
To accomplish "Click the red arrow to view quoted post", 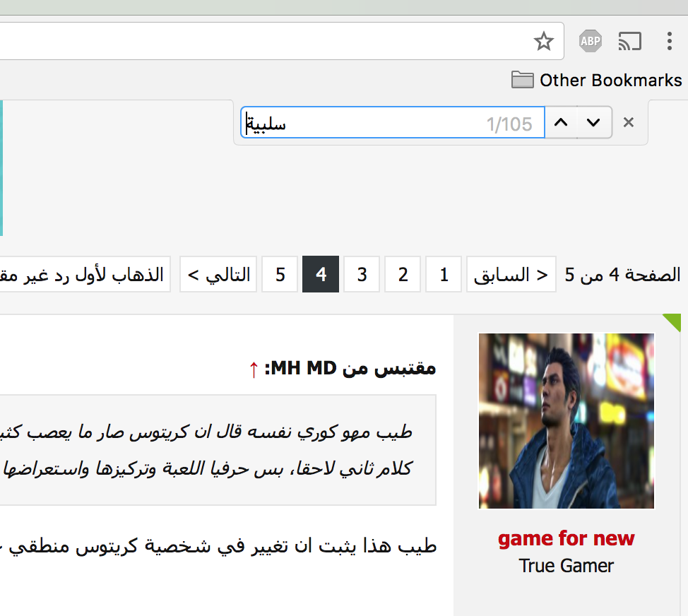I will click(254, 369).
